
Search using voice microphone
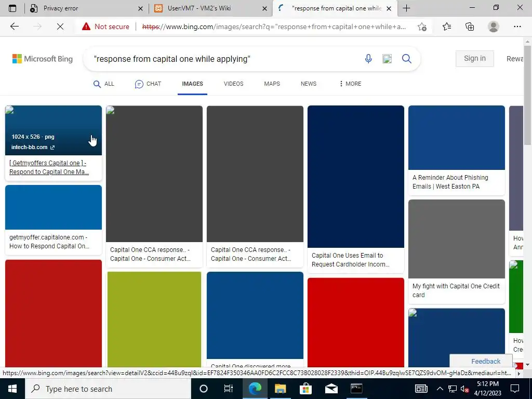(368, 59)
